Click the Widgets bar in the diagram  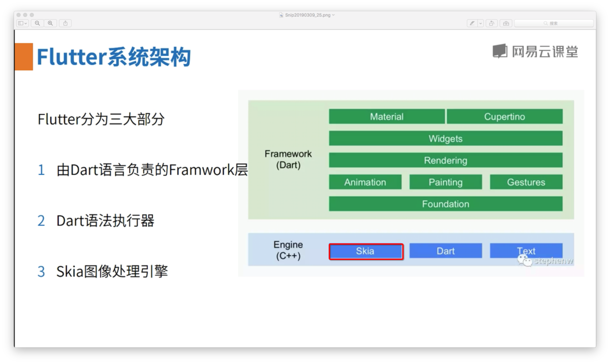445,138
